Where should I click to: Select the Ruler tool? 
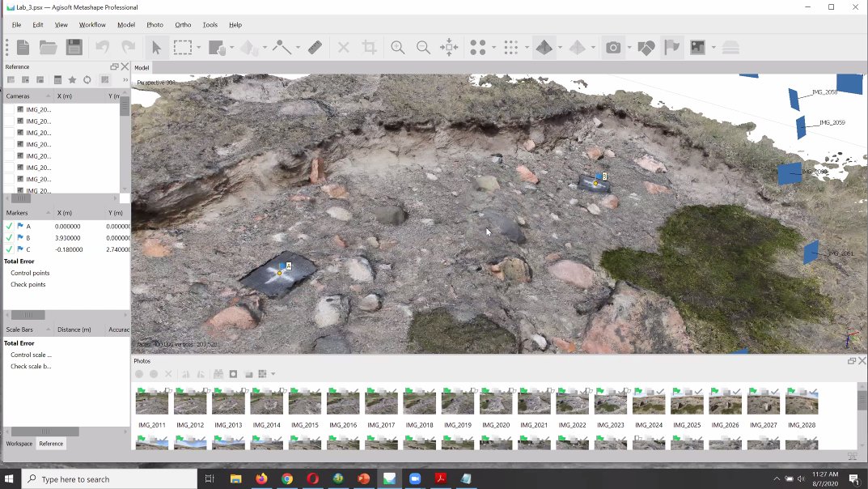(315, 47)
